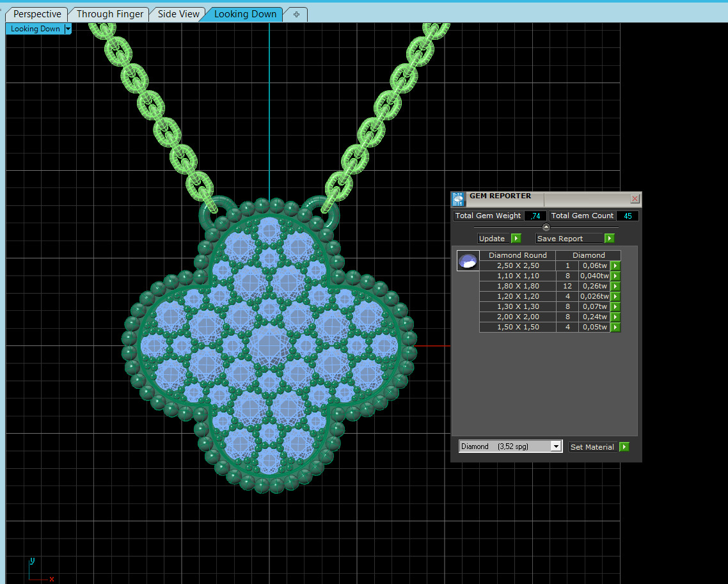Click the 0,26tw weight cell
The height and width of the screenshot is (584, 728).
594,287
